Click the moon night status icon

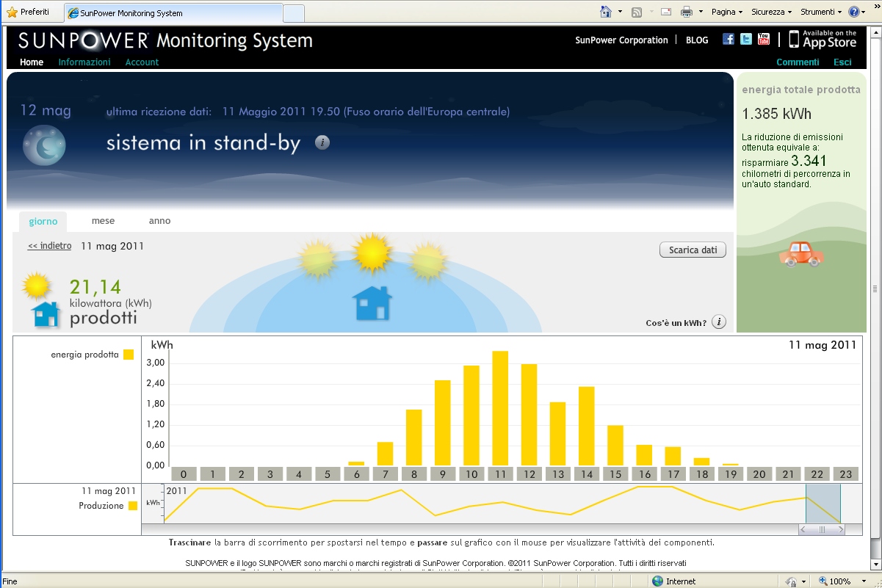[44, 145]
